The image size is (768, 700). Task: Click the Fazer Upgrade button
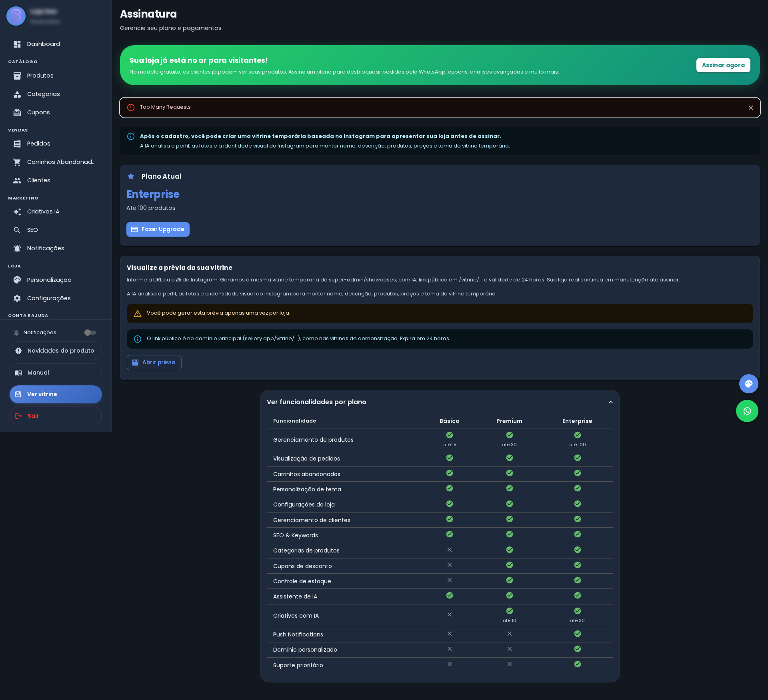point(158,229)
